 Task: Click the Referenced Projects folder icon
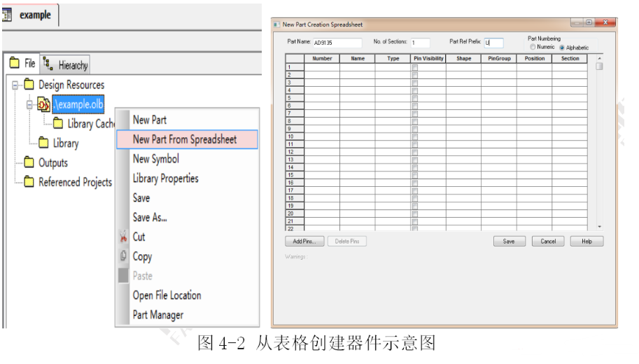[29, 181]
